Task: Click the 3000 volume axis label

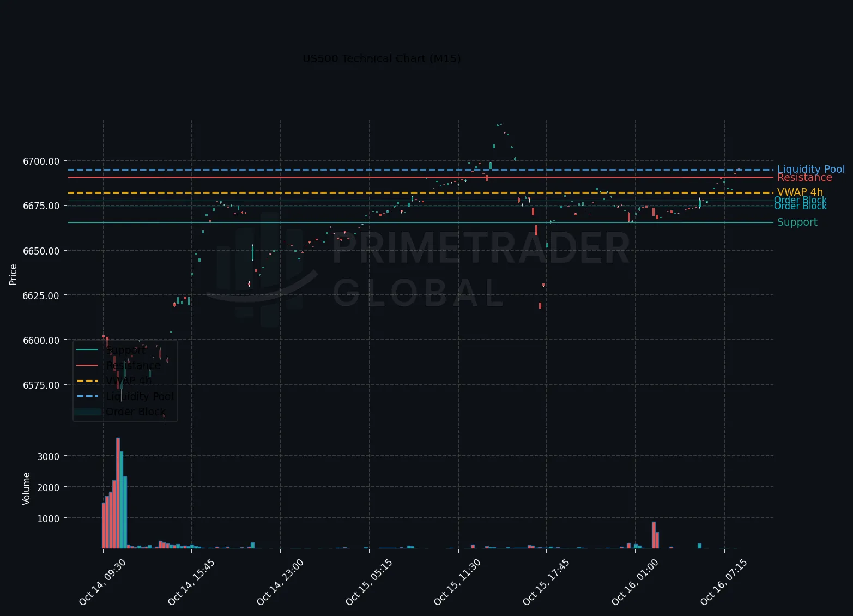Action: coord(49,456)
